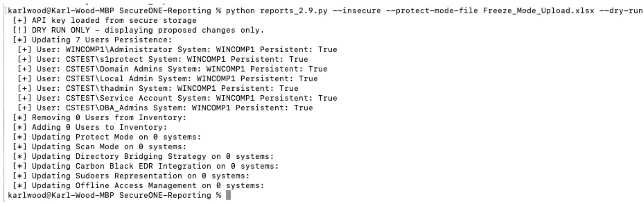Click the --protect-mode-file option text
Screen dimensions: 644x203
[x=432, y=11]
